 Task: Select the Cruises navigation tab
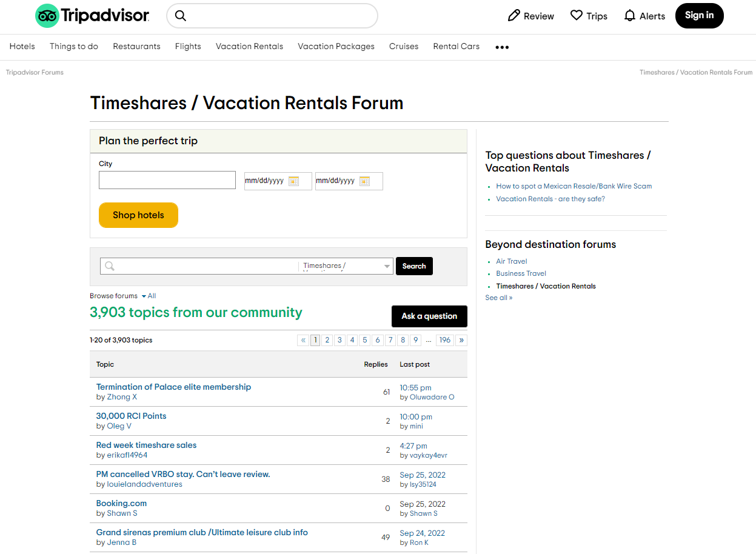(x=403, y=47)
